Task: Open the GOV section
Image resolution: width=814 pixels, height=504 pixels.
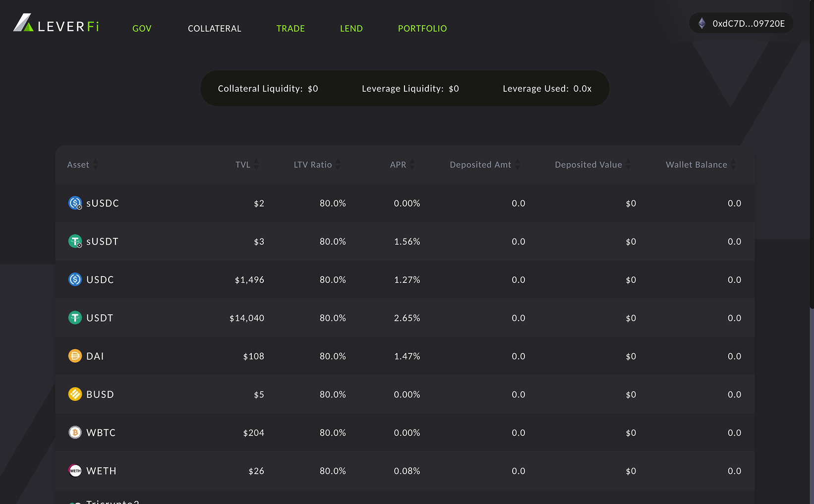Action: (x=141, y=28)
